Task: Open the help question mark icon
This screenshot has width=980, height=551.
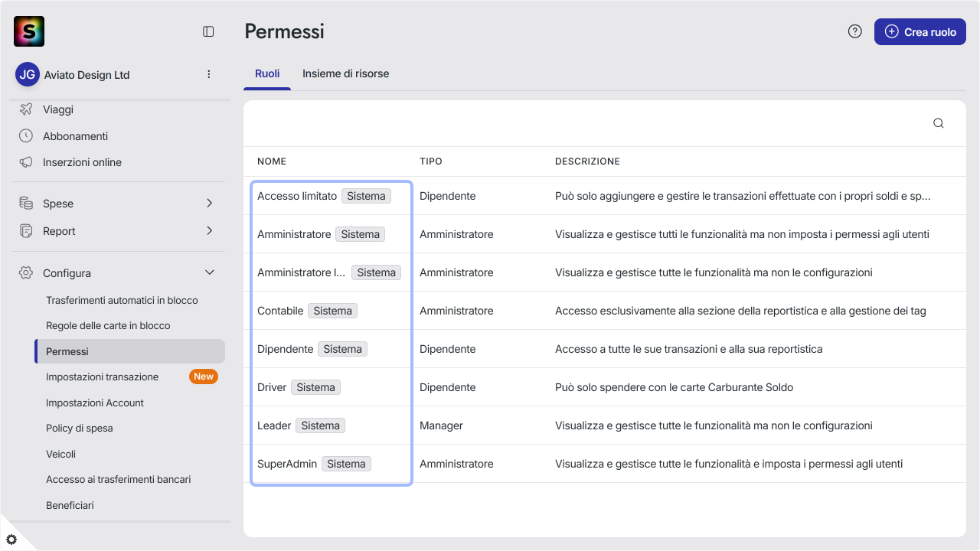Action: click(855, 31)
